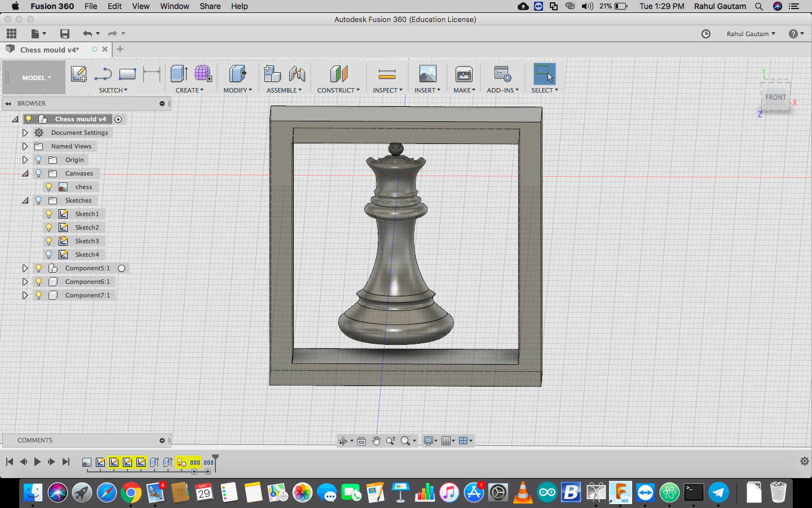The width and height of the screenshot is (812, 508).
Task: Open the Window menu in menu bar
Action: 175,6
